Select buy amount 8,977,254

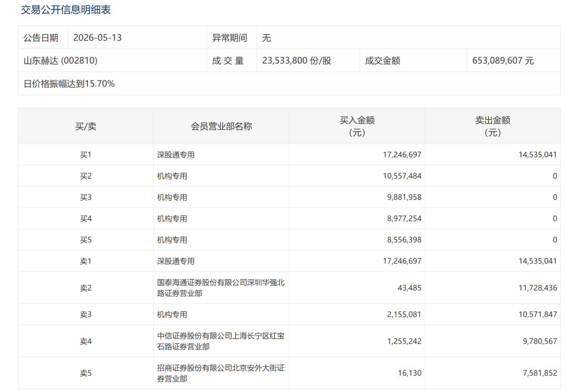[x=404, y=219]
